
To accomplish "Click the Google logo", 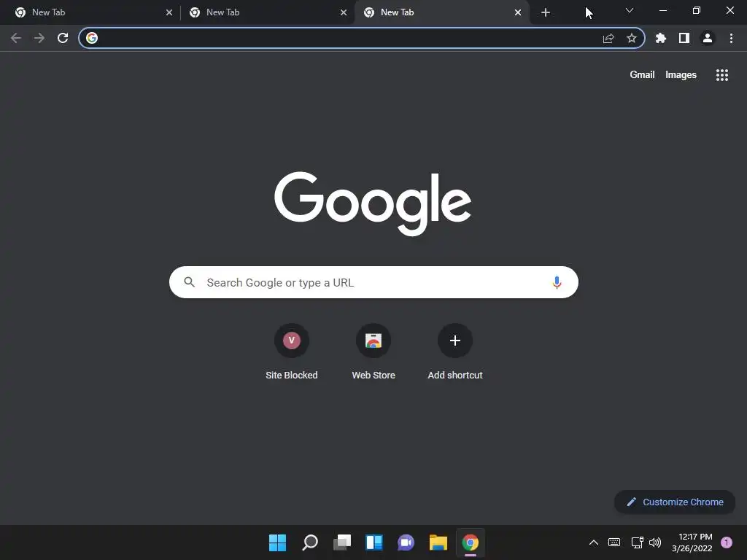I will point(373,203).
